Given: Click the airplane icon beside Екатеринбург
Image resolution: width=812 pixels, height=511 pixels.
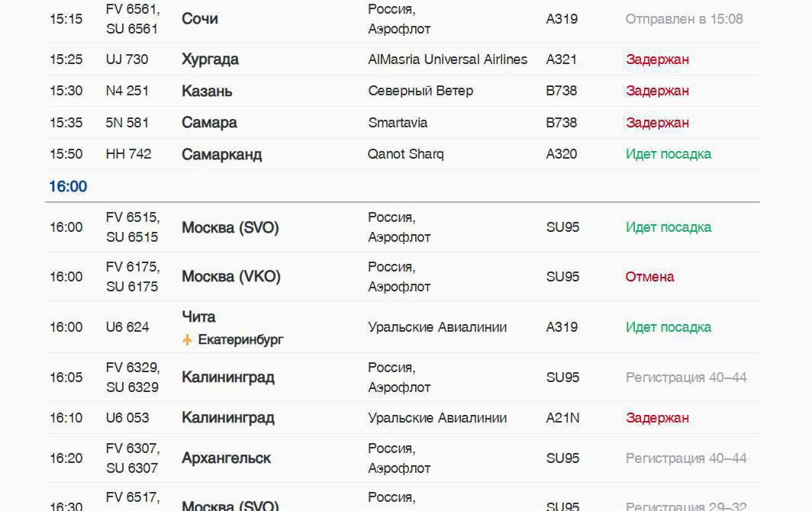Looking at the screenshot, I should (x=187, y=339).
